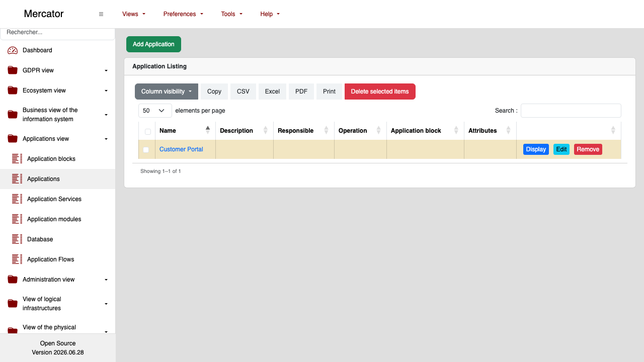Screen dimensions: 644x362
Task: Click the GDPR view folder icon
Action: click(x=13, y=70)
